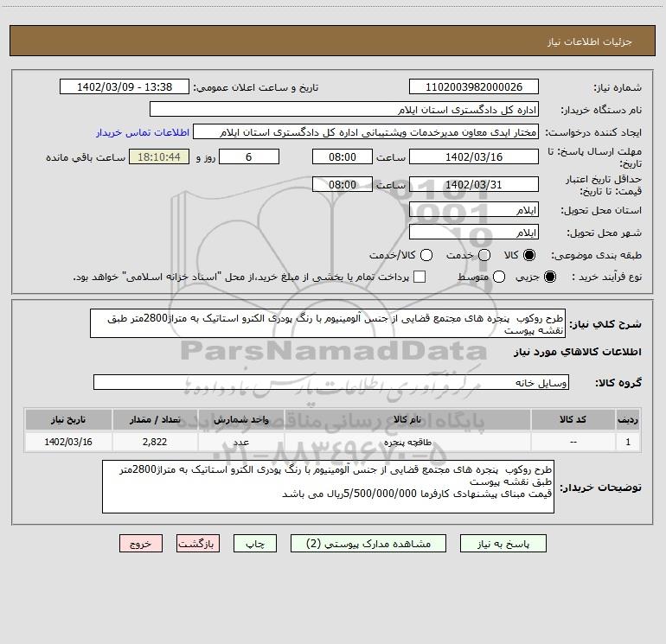Click the بازگشت back button
This screenshot has width=666, height=644.
(198, 544)
